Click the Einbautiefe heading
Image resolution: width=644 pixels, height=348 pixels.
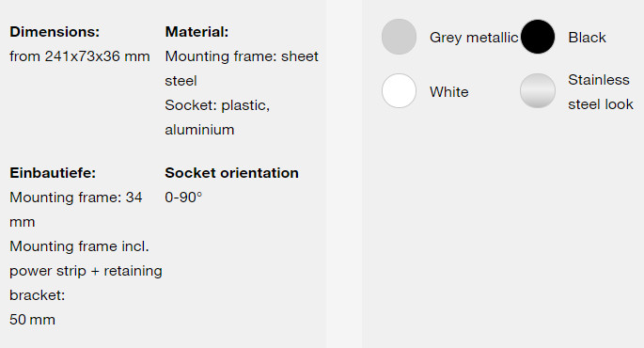coord(53,172)
